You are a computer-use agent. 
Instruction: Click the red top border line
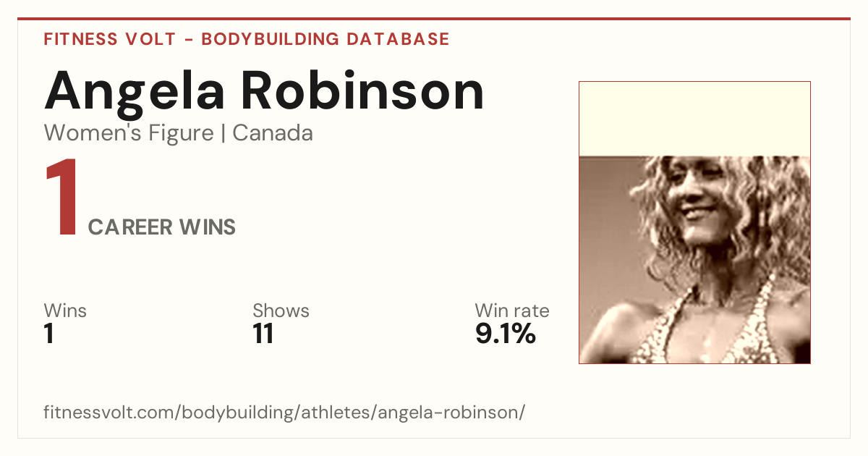(434, 19)
